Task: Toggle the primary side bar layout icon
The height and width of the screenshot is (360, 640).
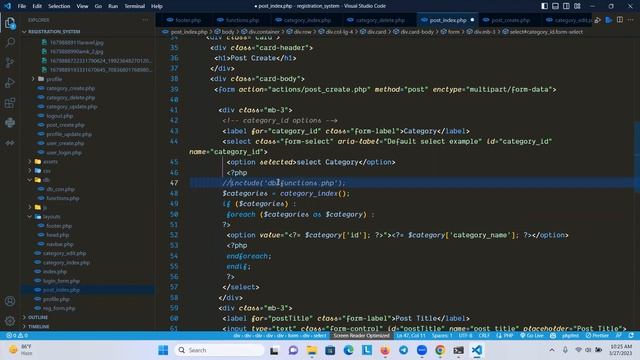Action: 544,6
